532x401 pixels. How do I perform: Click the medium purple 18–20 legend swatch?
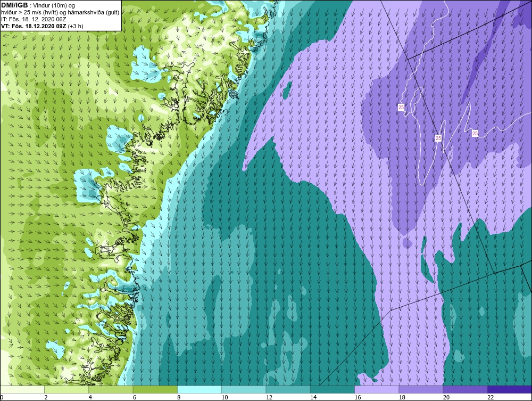(421, 389)
